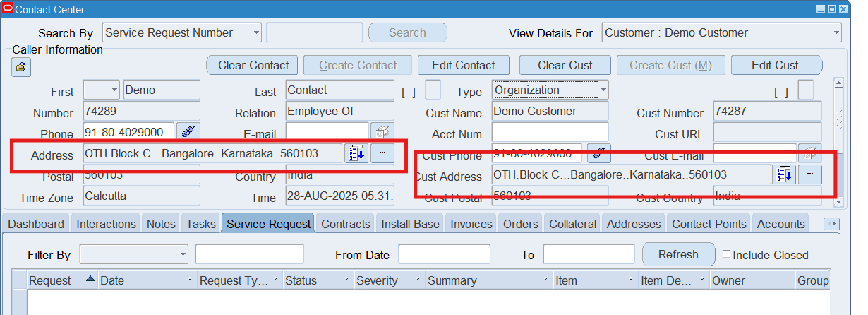Click the Clear Cust button
This screenshot has width=868, height=315.
(x=565, y=65)
